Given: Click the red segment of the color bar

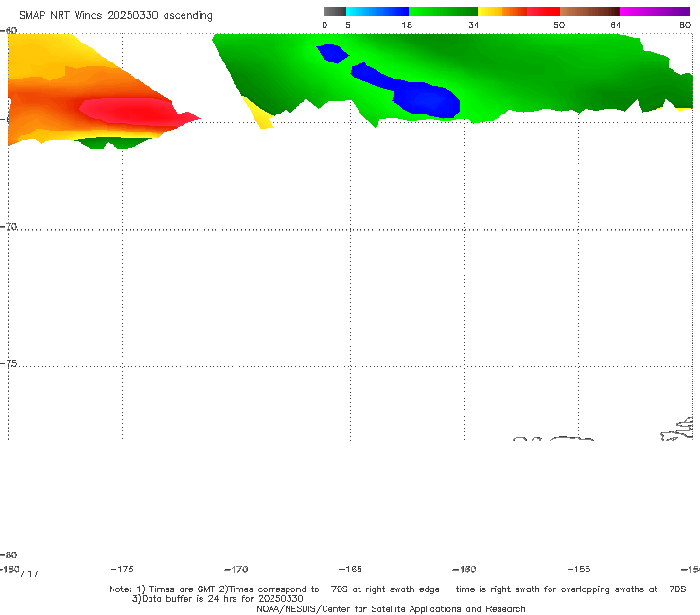Looking at the screenshot, I should 543,11.
